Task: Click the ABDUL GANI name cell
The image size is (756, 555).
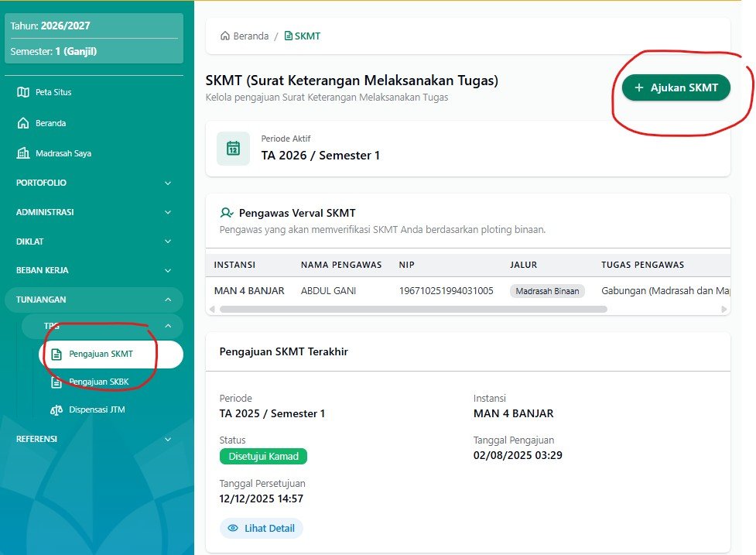Action: 328,291
